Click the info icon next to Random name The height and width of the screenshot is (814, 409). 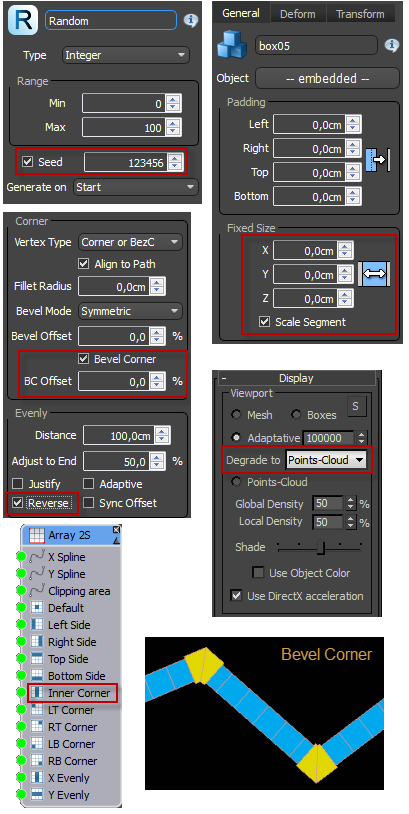[x=191, y=20]
